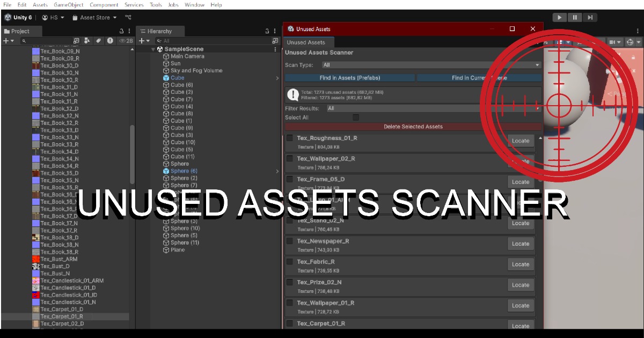
Task: Check the Tex_Roughness_01_R checkbox
Action: click(290, 138)
